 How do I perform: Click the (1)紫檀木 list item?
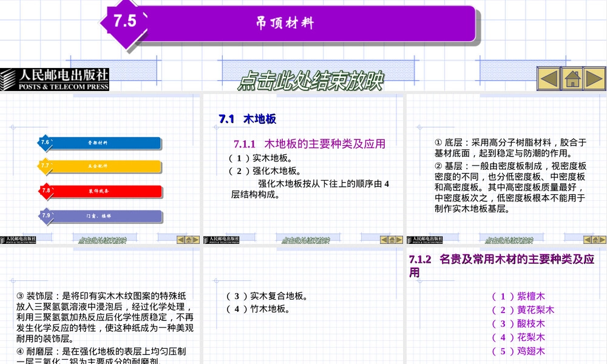[x=518, y=297]
